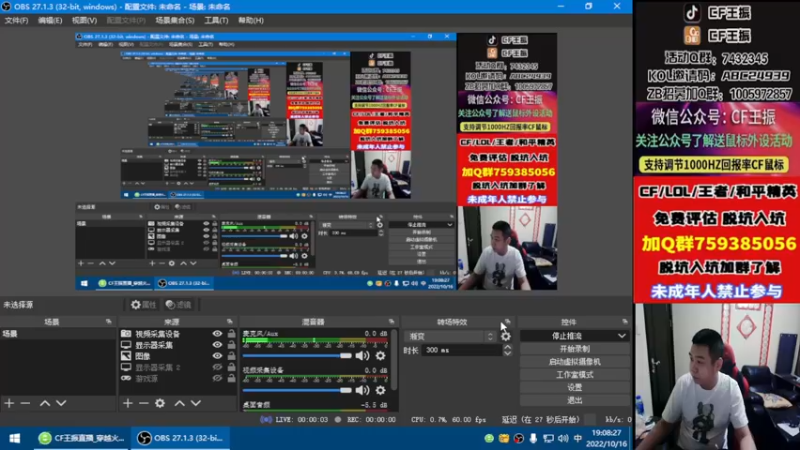This screenshot has width=800, height=450.
Task: Click the 时长 300 ms input field
Action: coord(461,351)
